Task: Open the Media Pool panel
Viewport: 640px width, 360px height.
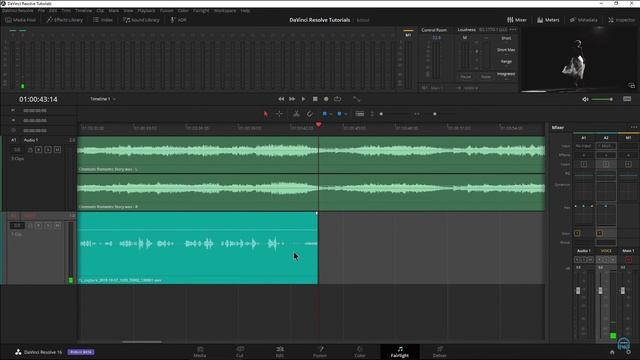Action: 20,20
